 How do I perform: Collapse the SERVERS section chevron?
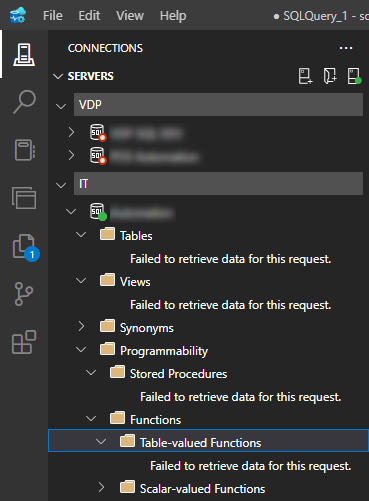(58, 76)
